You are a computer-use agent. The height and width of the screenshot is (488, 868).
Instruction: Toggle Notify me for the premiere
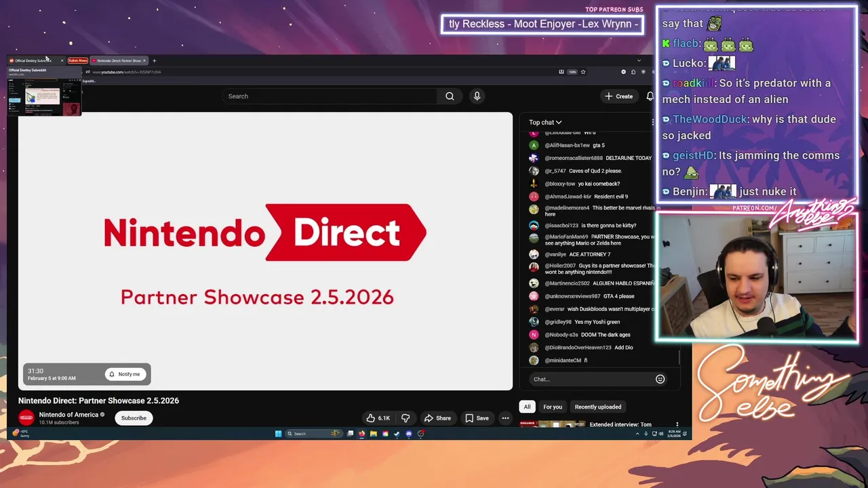pyautogui.click(x=125, y=374)
